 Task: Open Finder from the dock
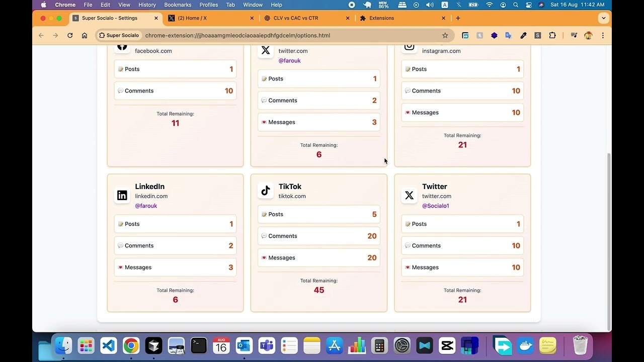coord(63,346)
